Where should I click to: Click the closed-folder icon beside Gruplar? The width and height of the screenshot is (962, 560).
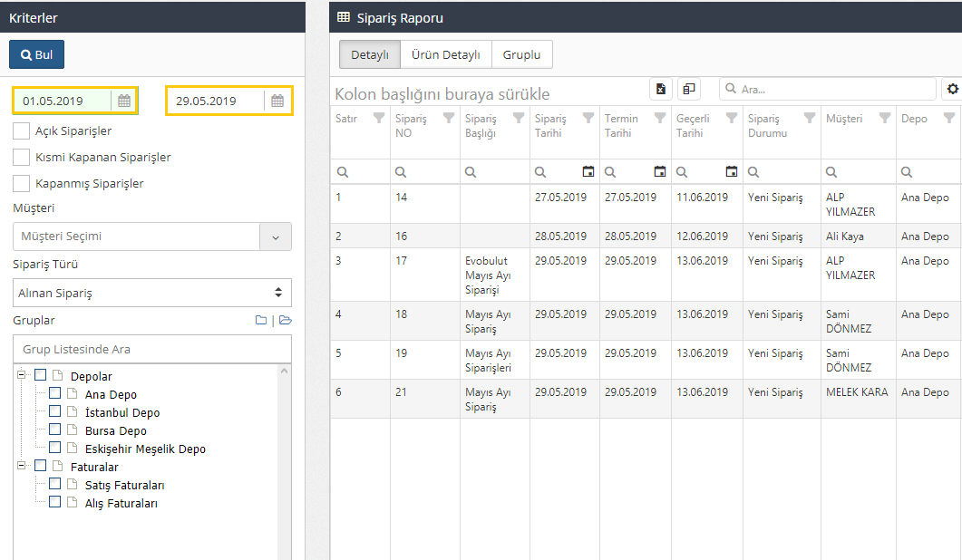coord(261,321)
